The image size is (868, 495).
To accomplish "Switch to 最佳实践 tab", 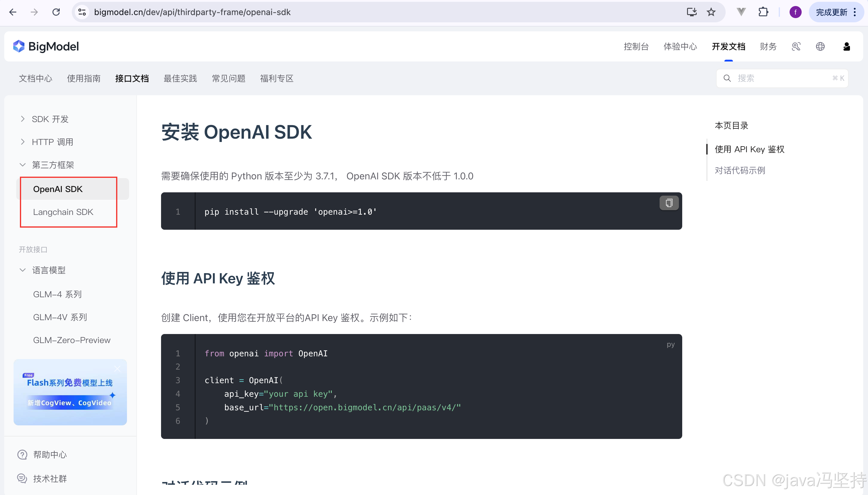I will 180,79.
